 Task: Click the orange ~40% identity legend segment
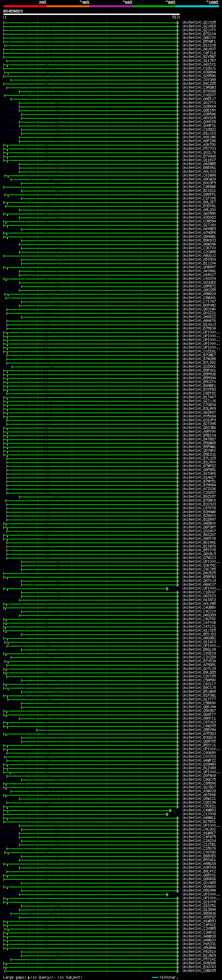point(68,6)
